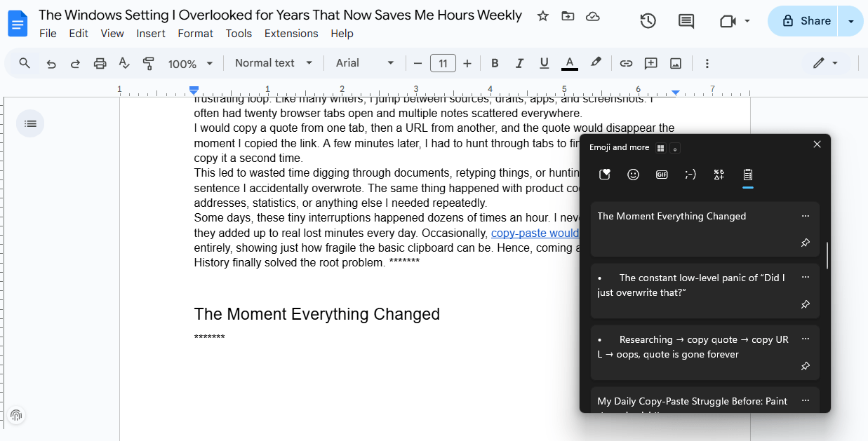Image resolution: width=868 pixels, height=441 pixels.
Task: Click the font size input field
Action: (x=443, y=64)
